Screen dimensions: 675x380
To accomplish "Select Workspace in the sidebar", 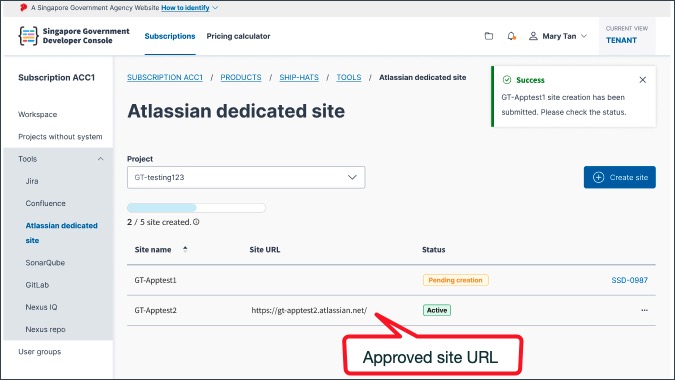I will coord(37,114).
